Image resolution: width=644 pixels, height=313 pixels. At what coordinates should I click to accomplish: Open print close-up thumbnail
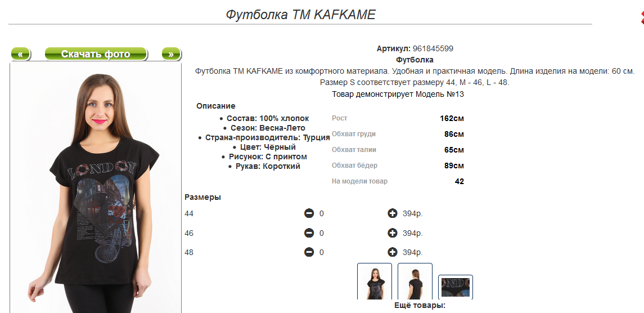tap(456, 287)
